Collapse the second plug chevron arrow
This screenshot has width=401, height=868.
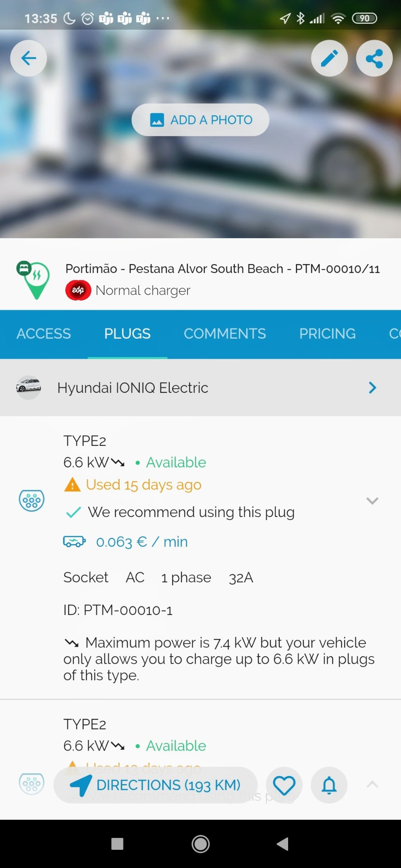pos(372,785)
